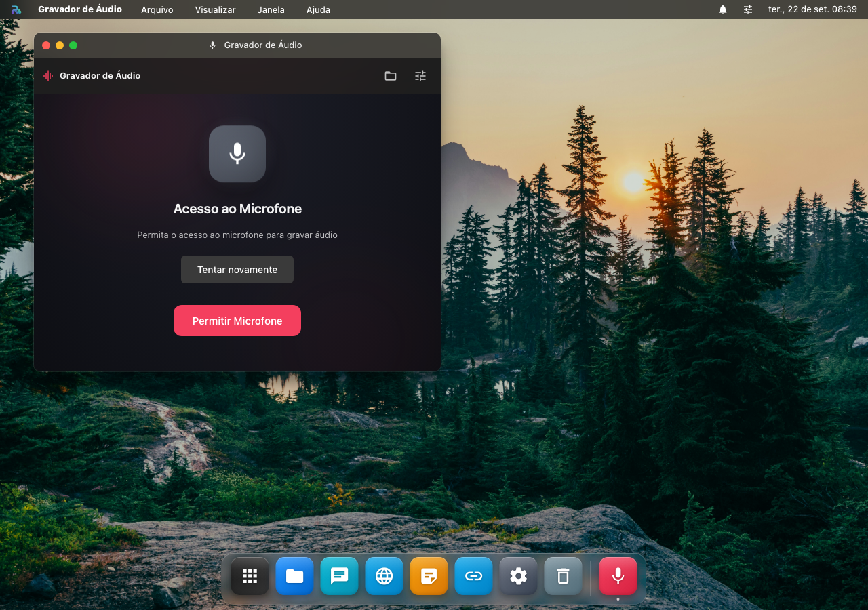Click the red waveform logo in header
868x610 pixels.
pos(48,76)
